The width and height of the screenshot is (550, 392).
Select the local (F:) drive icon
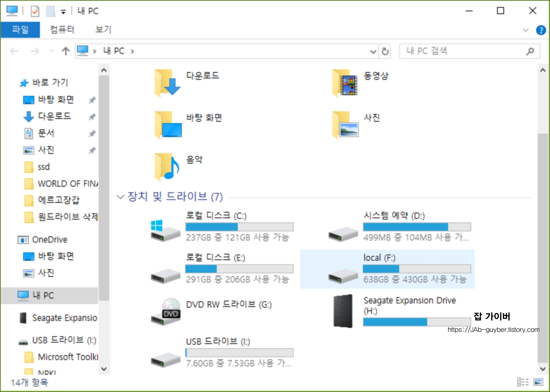tap(343, 276)
